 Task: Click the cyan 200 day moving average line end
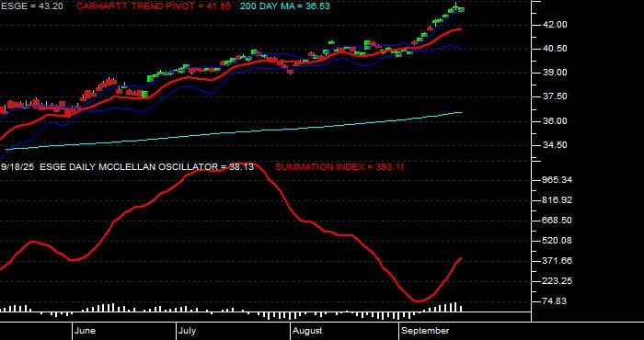(461, 112)
